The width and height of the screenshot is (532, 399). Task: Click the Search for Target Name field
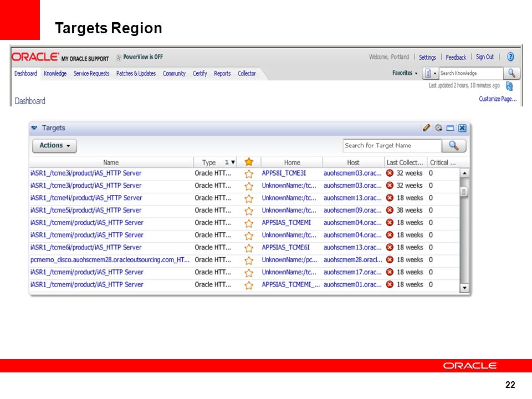392,146
